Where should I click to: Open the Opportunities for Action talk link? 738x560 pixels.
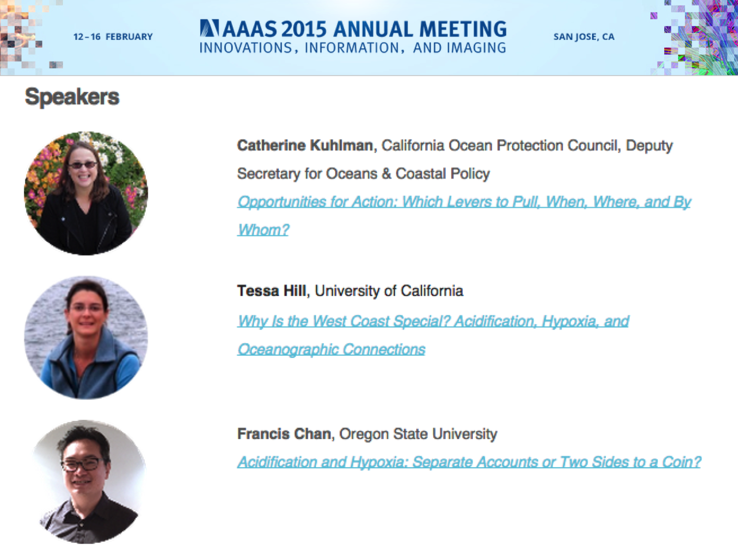[464, 216]
